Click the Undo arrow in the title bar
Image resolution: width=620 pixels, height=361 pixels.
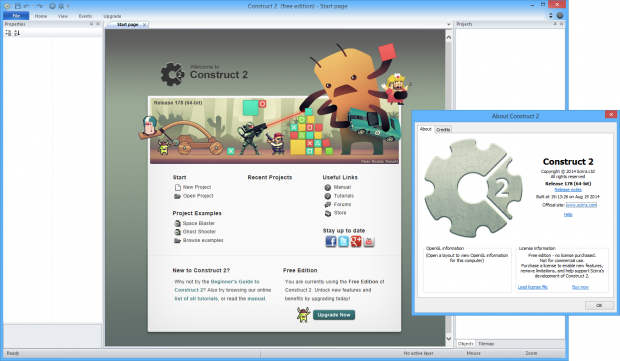tap(27, 6)
